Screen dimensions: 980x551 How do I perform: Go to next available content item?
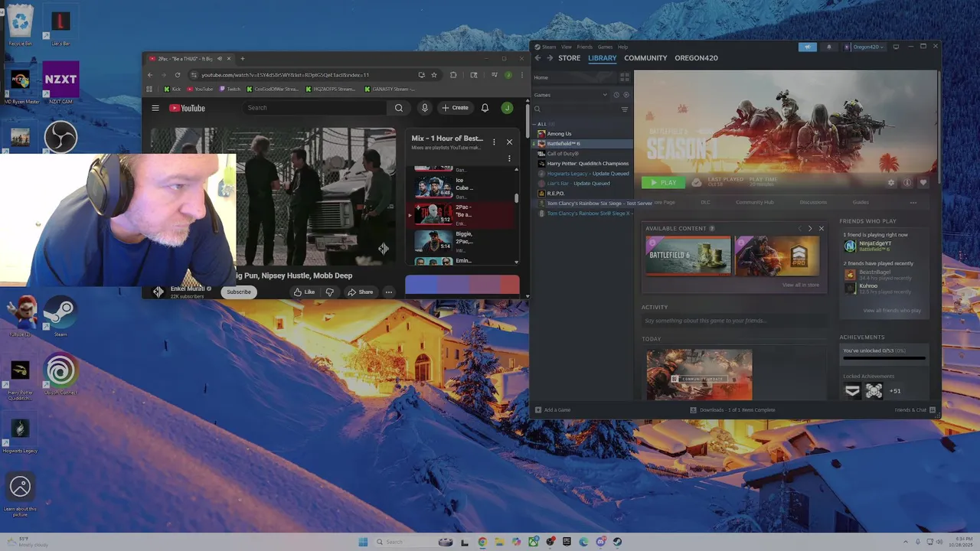810,228
